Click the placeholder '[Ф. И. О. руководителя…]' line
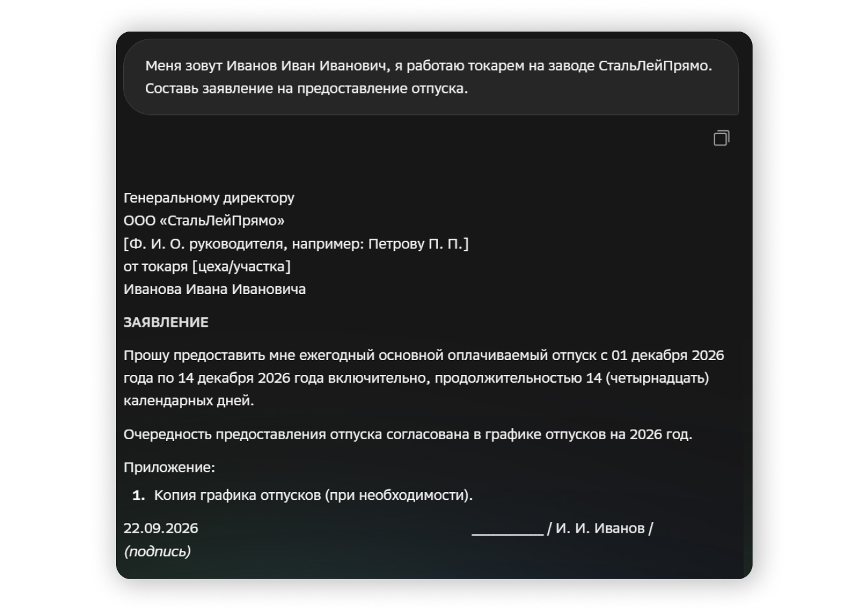 (x=296, y=244)
